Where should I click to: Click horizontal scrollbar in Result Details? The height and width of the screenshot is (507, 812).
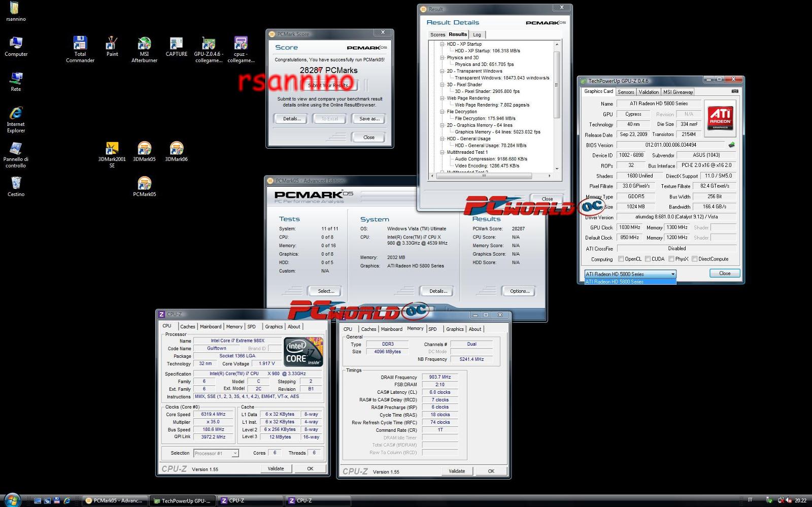484,176
